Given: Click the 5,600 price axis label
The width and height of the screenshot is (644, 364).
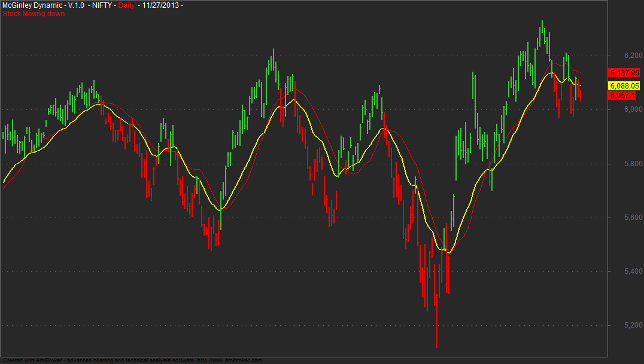Looking at the screenshot, I should click(633, 217).
